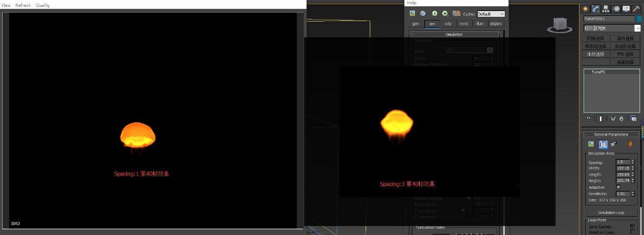
Task: Click the highlighted FumeFX UI icon in General Parameters
Action: coord(603,144)
